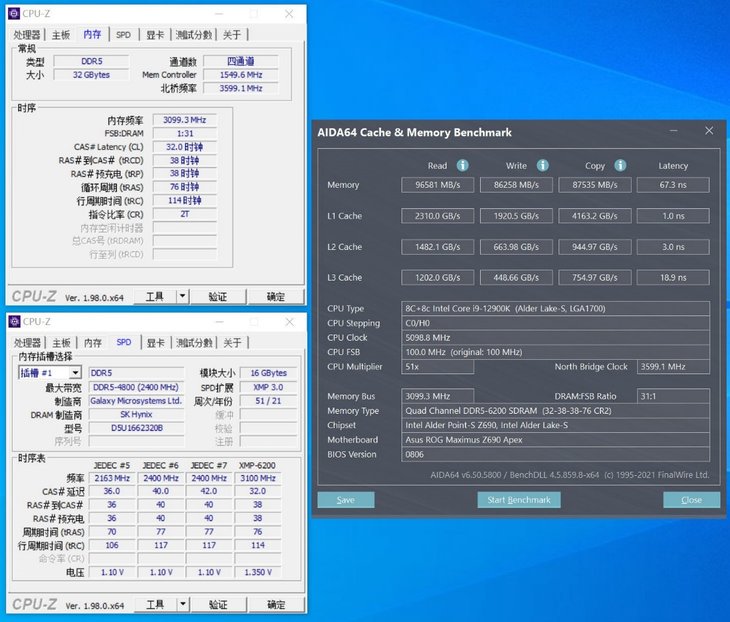This screenshot has height=622, width=730.
Task: Click the 大小 value 32 GBytes
Action: 91,74
